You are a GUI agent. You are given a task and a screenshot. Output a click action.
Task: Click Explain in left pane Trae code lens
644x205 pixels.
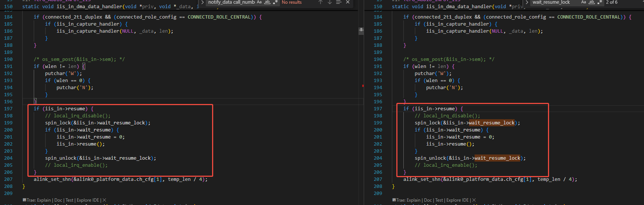[x=44, y=200]
